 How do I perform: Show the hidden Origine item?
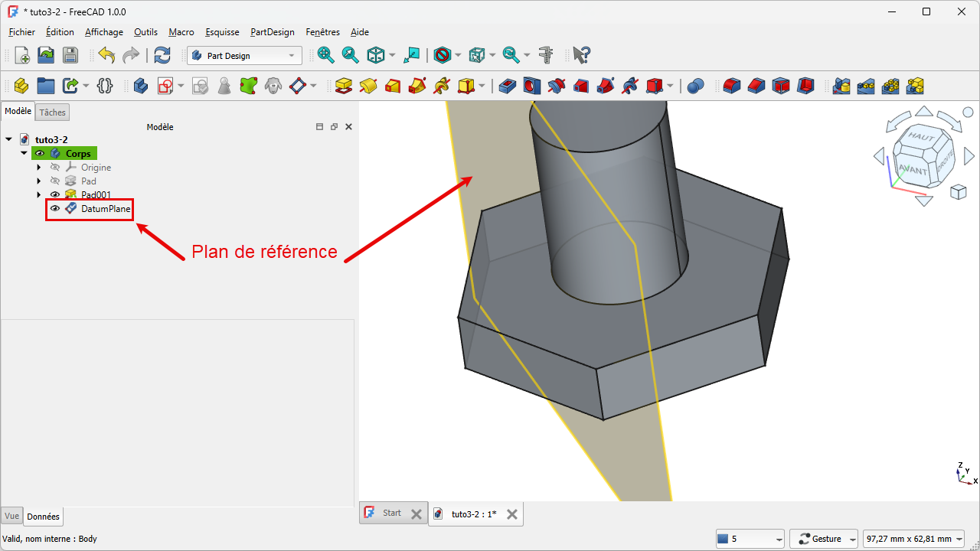tap(55, 168)
